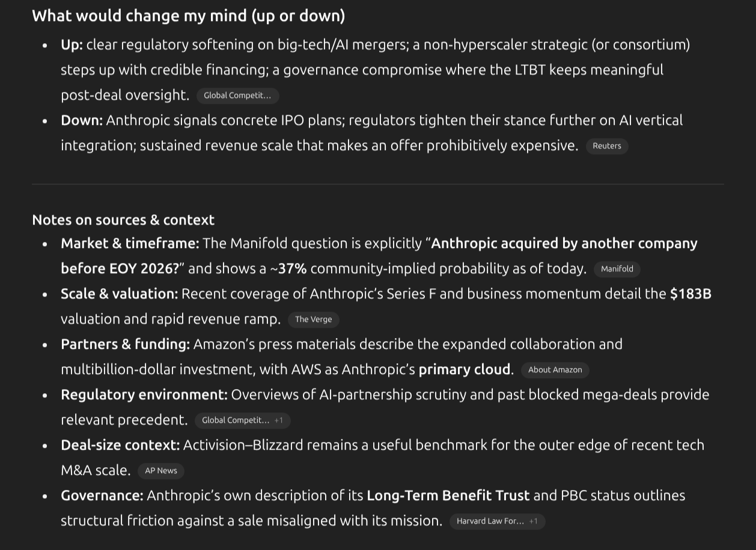Click The Verge source citation

coord(313,319)
